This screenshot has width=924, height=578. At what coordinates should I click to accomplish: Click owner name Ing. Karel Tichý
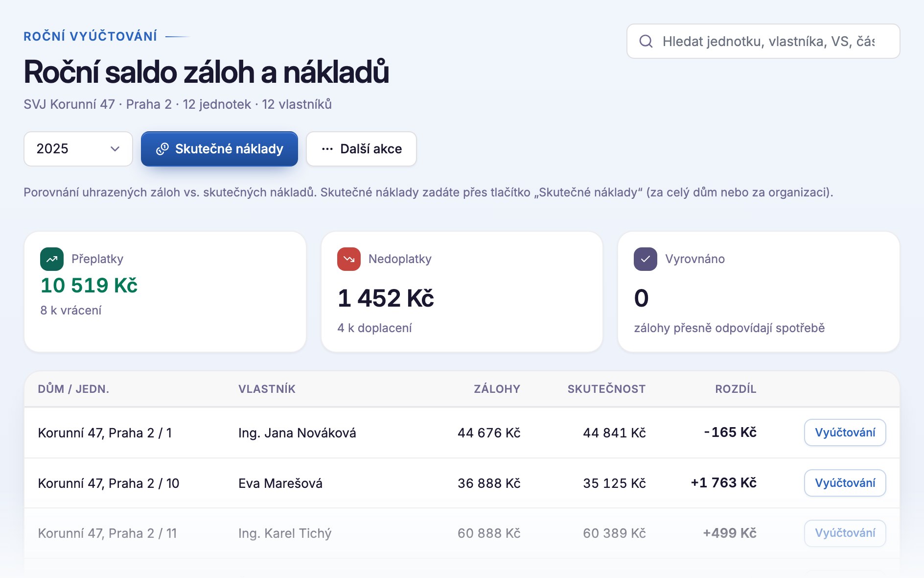pos(285,533)
